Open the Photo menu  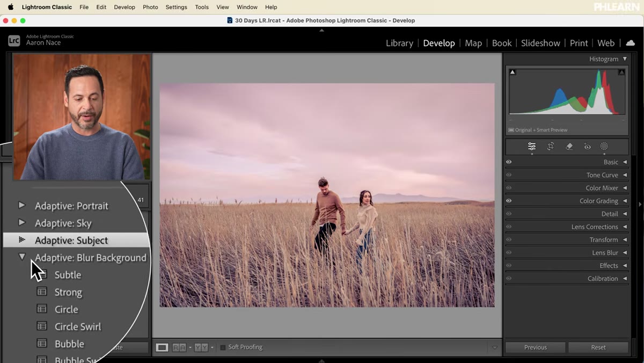(x=150, y=7)
